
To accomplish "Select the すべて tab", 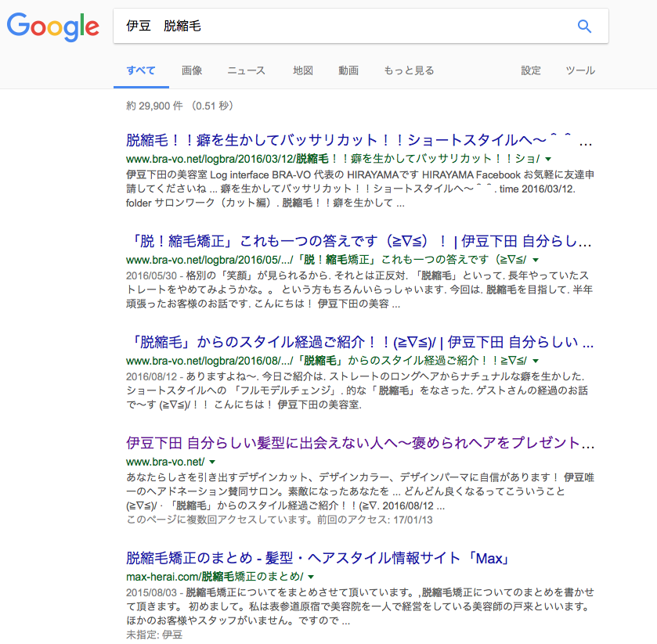I will (x=141, y=70).
